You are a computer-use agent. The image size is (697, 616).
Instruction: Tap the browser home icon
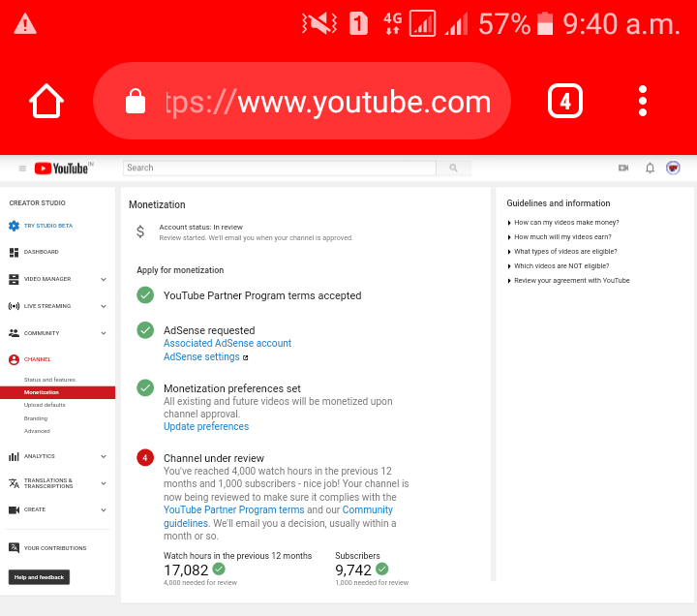(46, 101)
